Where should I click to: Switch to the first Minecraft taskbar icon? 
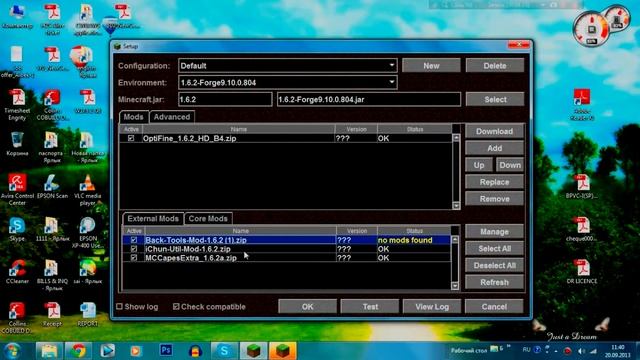[x=253, y=351]
